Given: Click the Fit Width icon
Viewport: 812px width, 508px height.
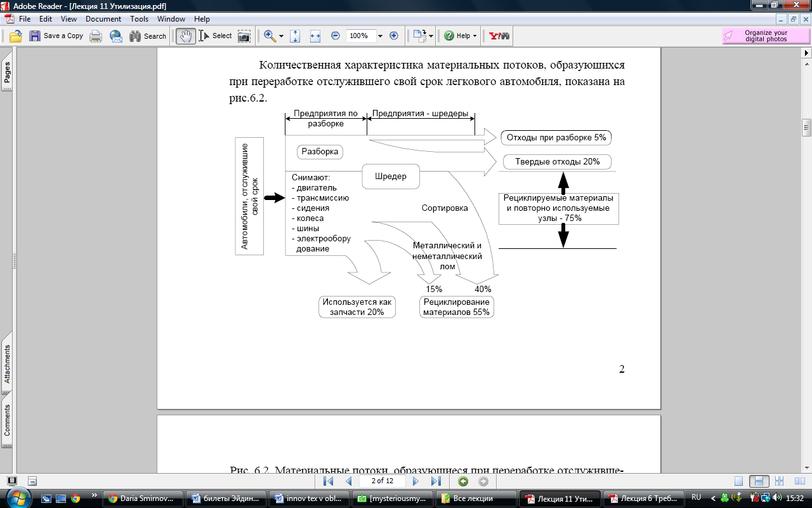Looking at the screenshot, I should 315,36.
